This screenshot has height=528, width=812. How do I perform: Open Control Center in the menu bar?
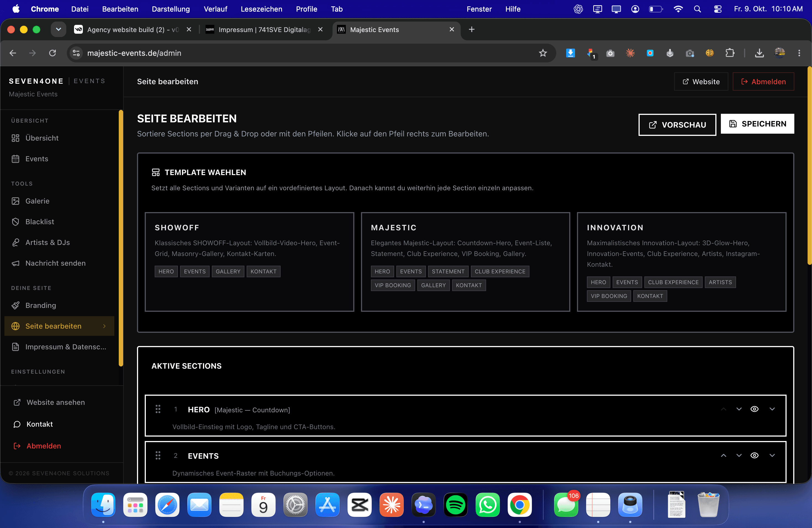tap(718, 9)
